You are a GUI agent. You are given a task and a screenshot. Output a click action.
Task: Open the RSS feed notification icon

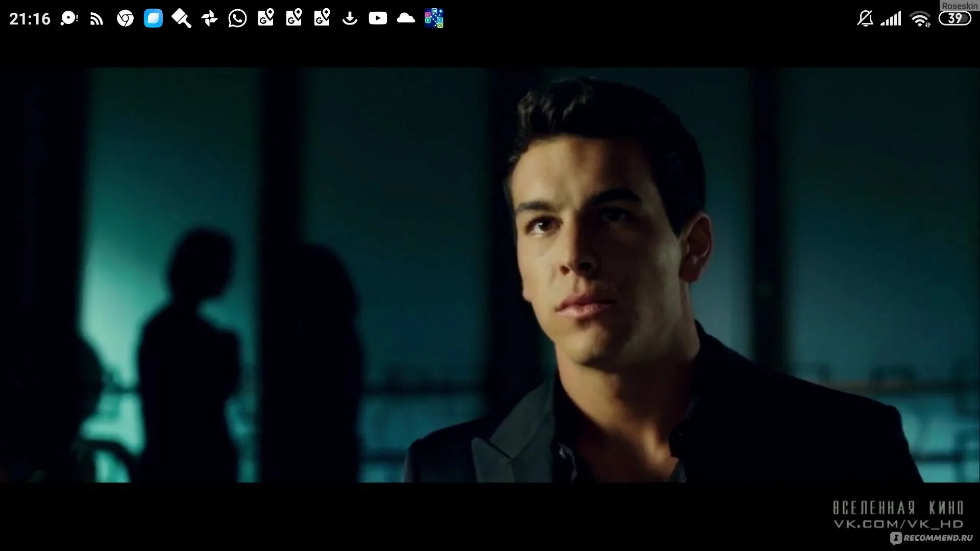96,19
